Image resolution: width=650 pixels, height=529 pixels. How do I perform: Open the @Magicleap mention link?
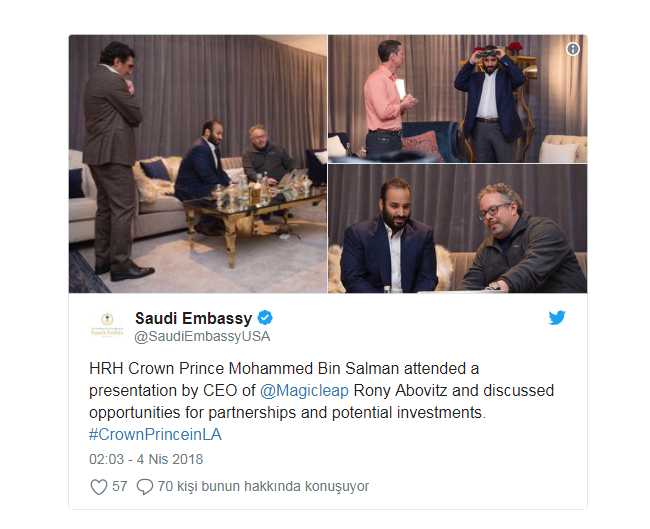pos(304,391)
